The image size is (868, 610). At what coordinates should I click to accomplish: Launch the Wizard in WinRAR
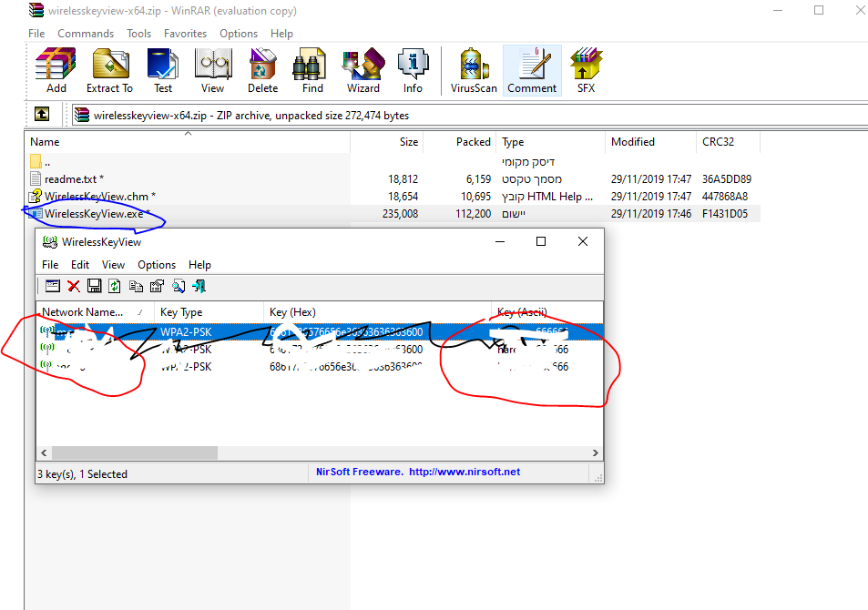[363, 71]
